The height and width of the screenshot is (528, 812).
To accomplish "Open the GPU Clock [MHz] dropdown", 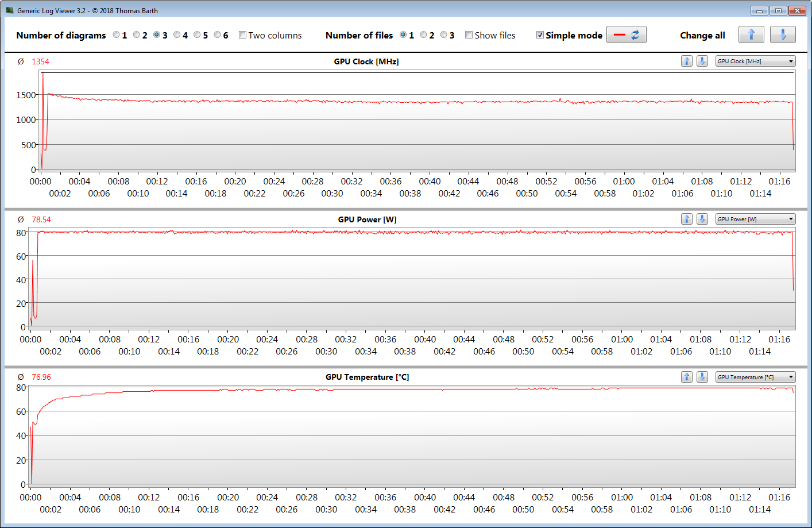I will pos(755,61).
